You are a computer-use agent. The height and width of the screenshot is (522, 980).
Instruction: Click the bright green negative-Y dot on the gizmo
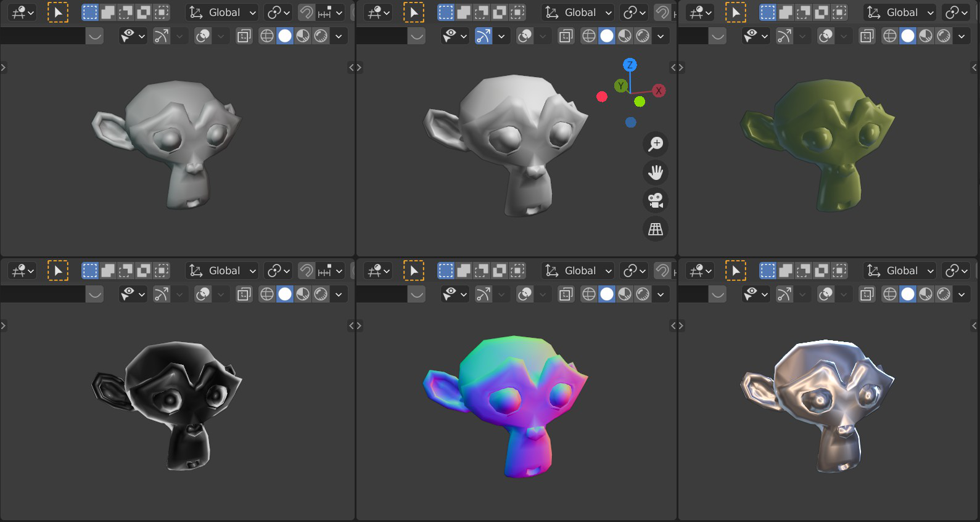tap(640, 102)
